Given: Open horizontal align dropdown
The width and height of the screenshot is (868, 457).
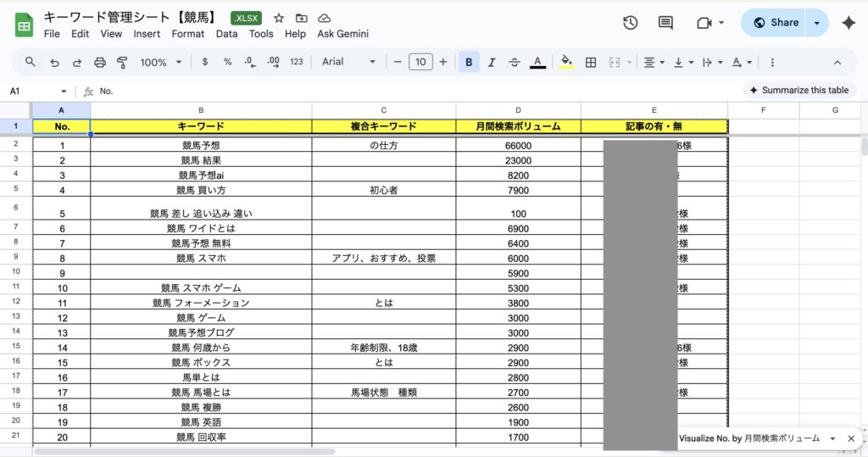Looking at the screenshot, I should tap(654, 63).
